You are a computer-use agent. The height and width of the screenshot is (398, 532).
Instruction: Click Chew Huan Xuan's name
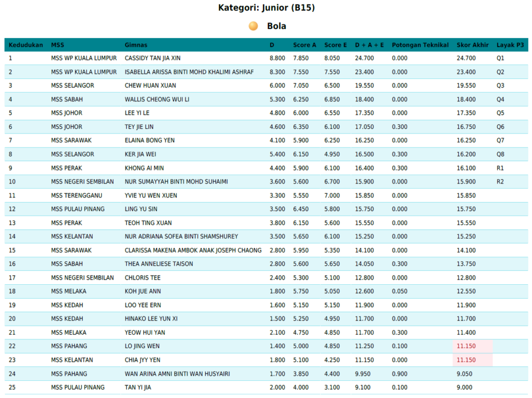point(150,86)
